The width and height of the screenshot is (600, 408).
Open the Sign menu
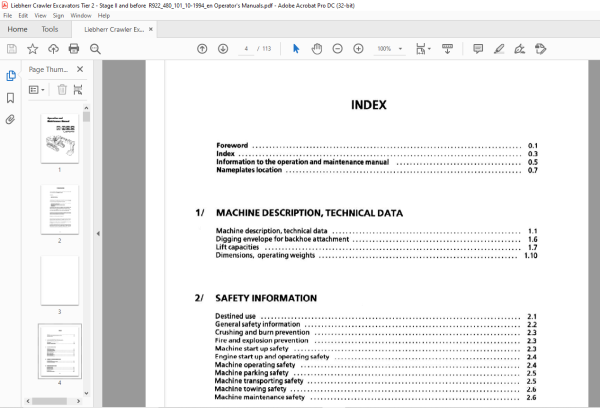point(58,16)
